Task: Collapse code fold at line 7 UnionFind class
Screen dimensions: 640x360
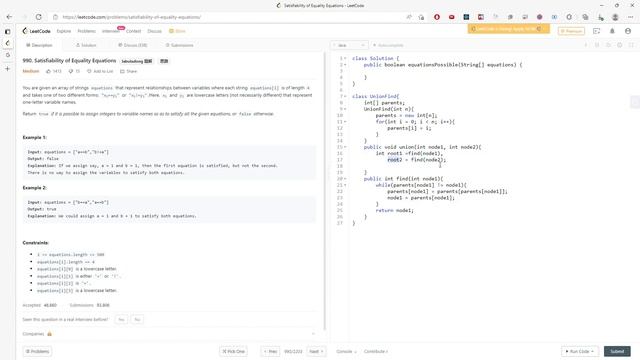Action: 345,96
